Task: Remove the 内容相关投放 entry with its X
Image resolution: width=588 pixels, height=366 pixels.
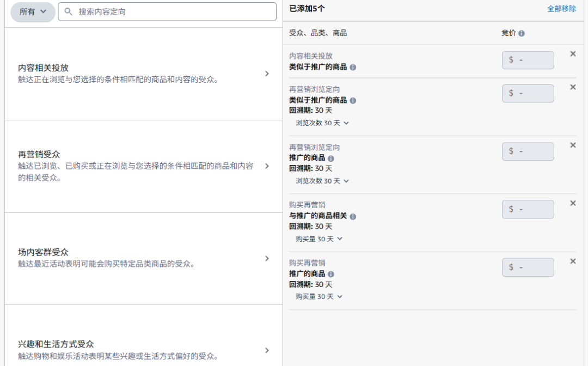Action: pyautogui.click(x=573, y=53)
